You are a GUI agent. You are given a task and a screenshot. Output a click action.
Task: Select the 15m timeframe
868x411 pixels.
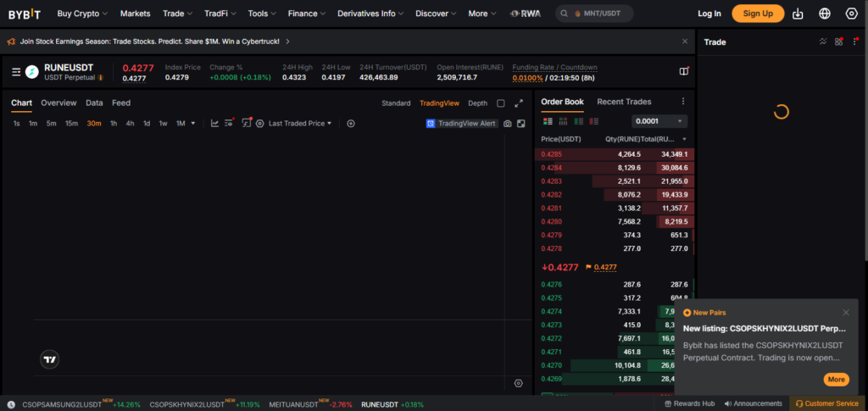71,124
